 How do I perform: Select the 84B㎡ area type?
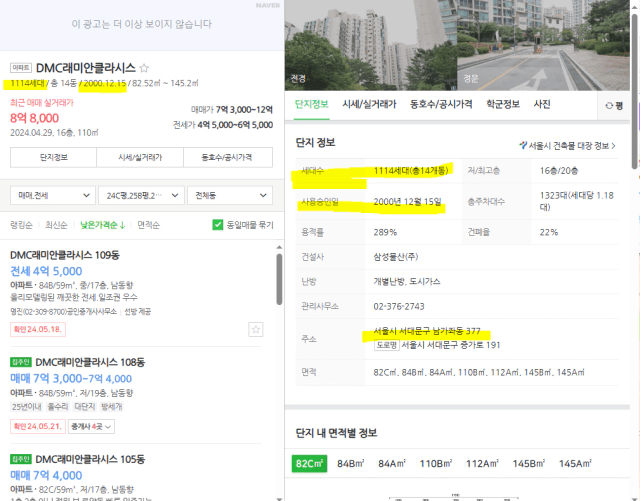pos(350,464)
